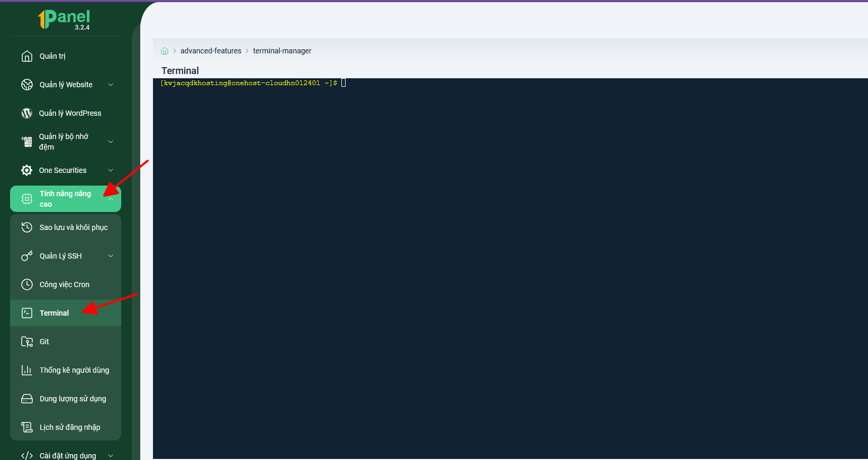Image resolution: width=868 pixels, height=460 pixels.
Task: Select the Terminal menu item
Action: (x=66, y=313)
